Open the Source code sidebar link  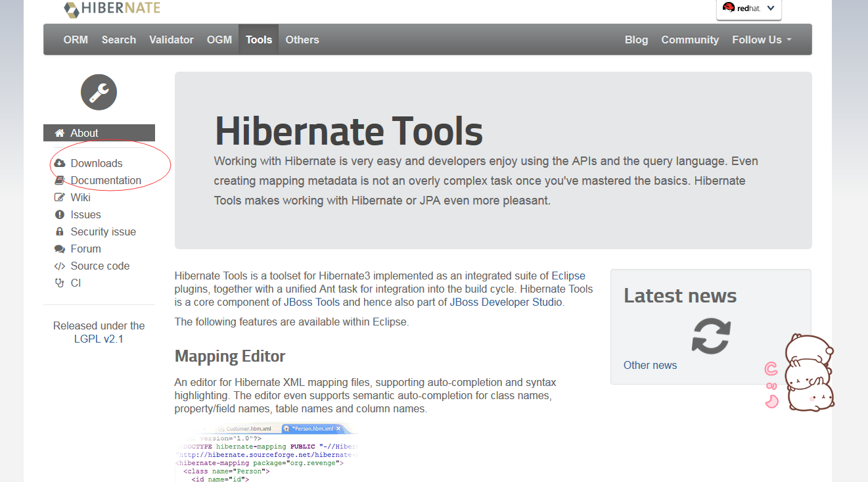click(x=100, y=266)
